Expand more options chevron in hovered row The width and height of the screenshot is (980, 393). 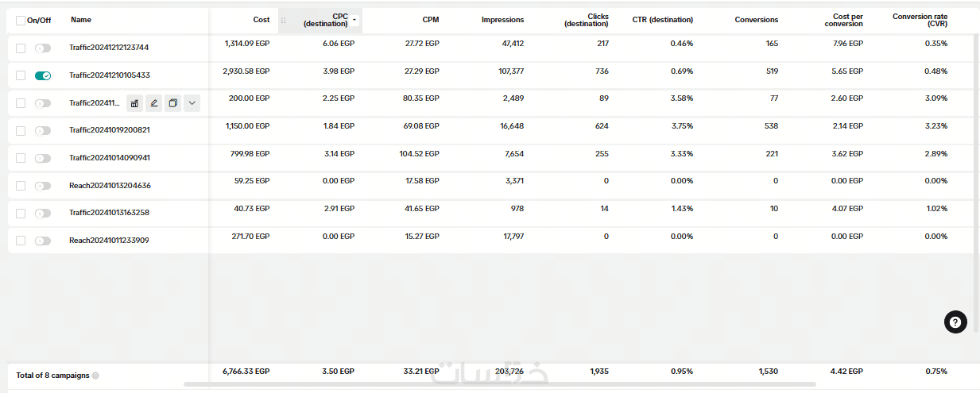point(192,102)
